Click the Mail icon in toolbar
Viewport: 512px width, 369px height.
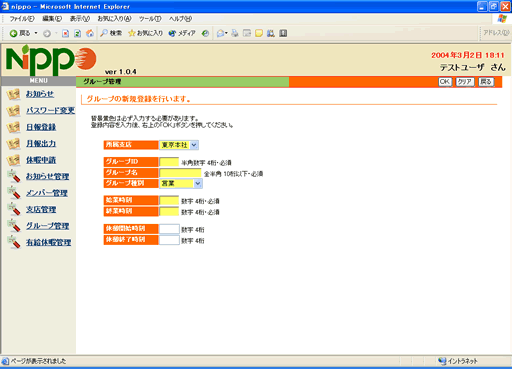(220, 33)
